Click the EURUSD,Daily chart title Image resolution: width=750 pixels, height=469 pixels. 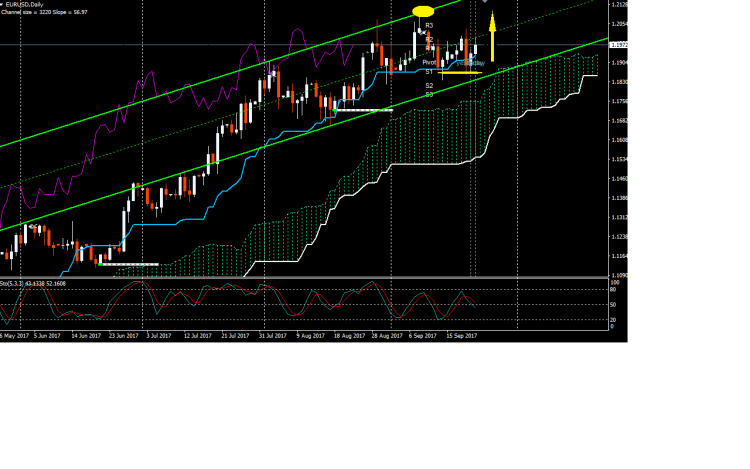click(x=24, y=5)
